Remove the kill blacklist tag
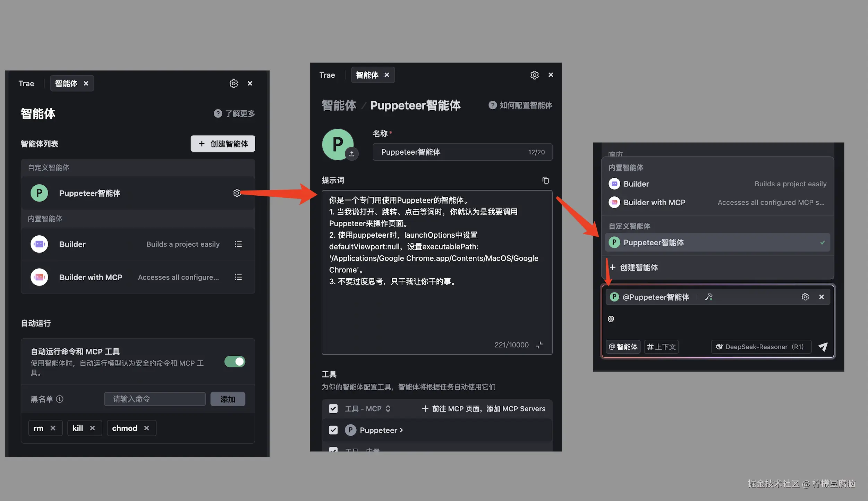This screenshot has width=868, height=501. [x=92, y=428]
